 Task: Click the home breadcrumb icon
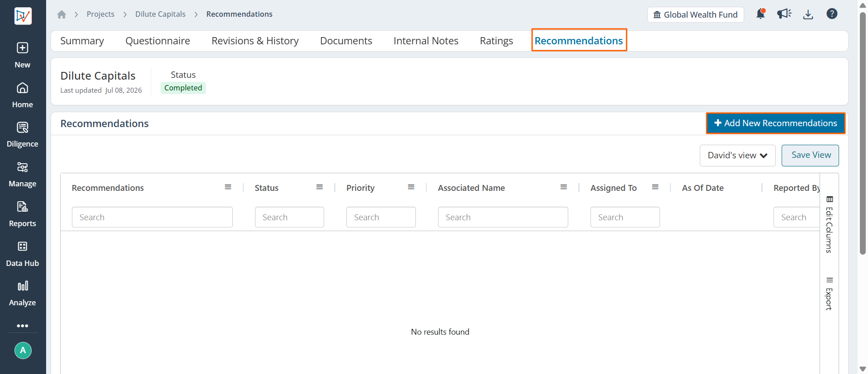tap(62, 14)
